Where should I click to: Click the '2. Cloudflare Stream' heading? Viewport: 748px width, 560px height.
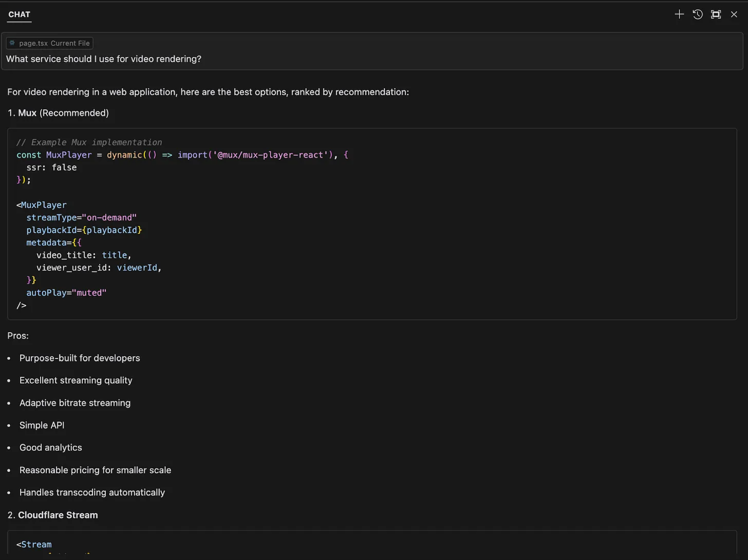click(53, 515)
